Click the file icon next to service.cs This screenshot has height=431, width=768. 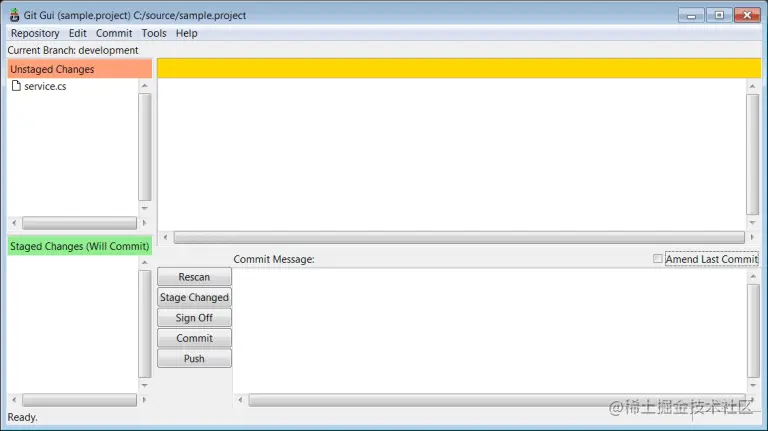point(16,86)
